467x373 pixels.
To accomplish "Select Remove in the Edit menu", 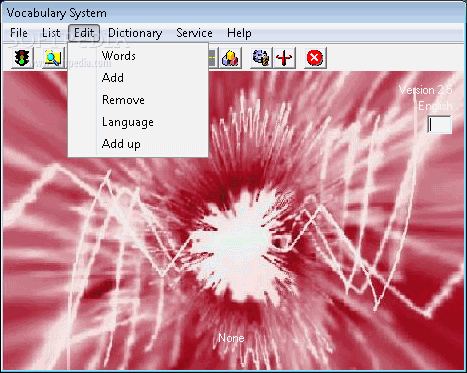I will click(x=138, y=100).
